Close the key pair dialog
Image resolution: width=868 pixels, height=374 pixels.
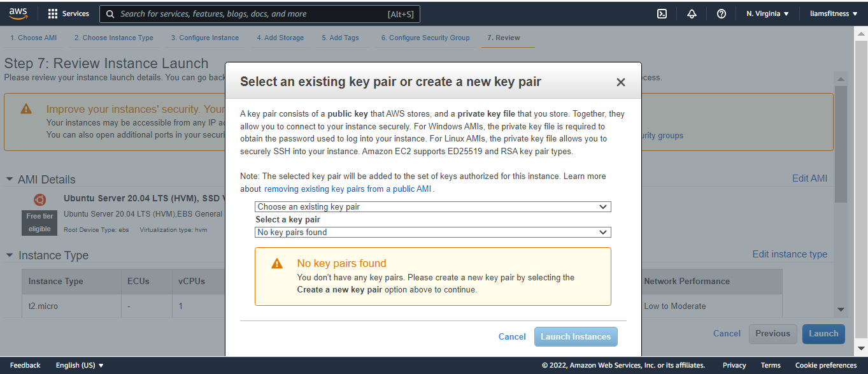pos(621,82)
